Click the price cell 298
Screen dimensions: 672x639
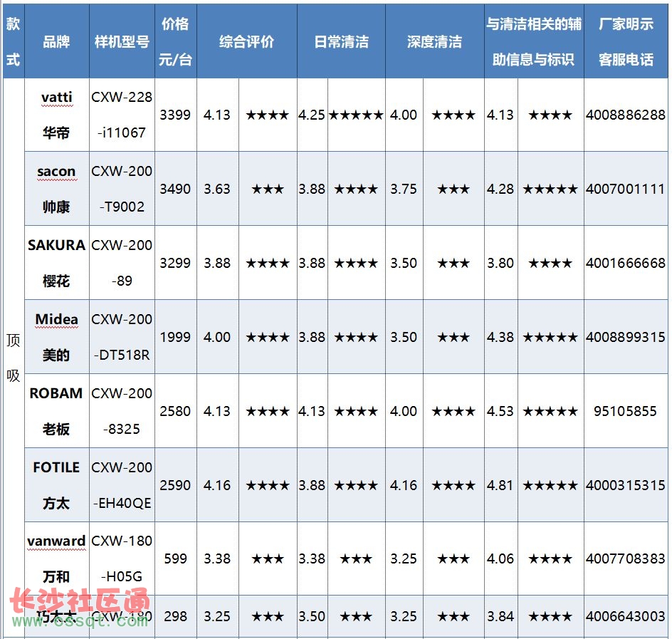[175, 616]
